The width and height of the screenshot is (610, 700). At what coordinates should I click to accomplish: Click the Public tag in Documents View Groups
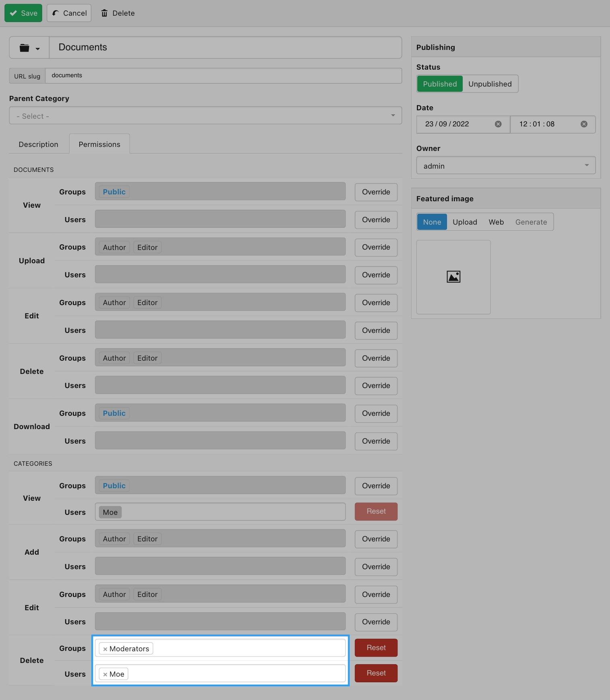[114, 192]
